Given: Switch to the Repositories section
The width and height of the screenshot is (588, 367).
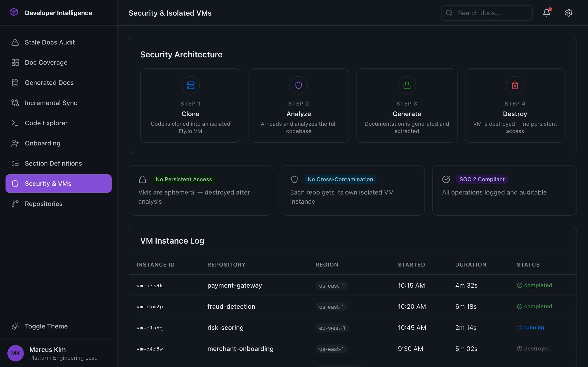Looking at the screenshot, I should [x=43, y=204].
